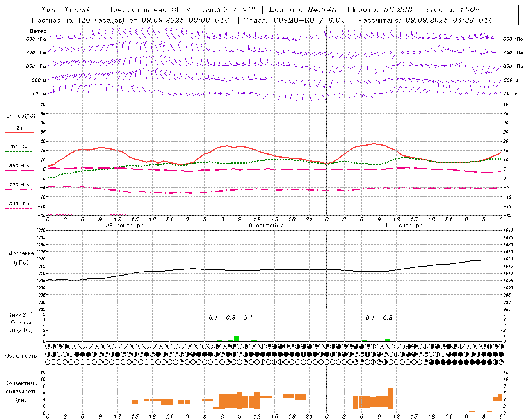
Task: Click the station name Tom_Tomsk in header
Action: 66,10
